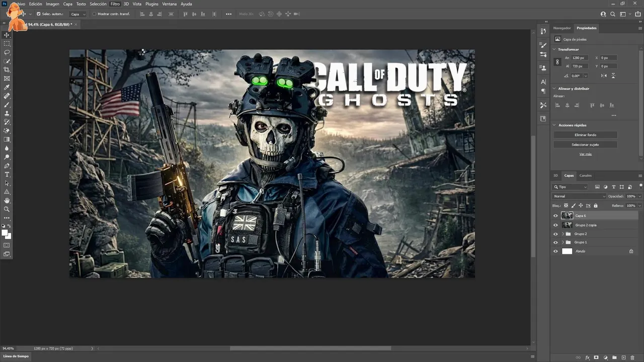Select the Brush tool
Image resolution: width=644 pixels, height=362 pixels.
pyautogui.click(x=7, y=105)
